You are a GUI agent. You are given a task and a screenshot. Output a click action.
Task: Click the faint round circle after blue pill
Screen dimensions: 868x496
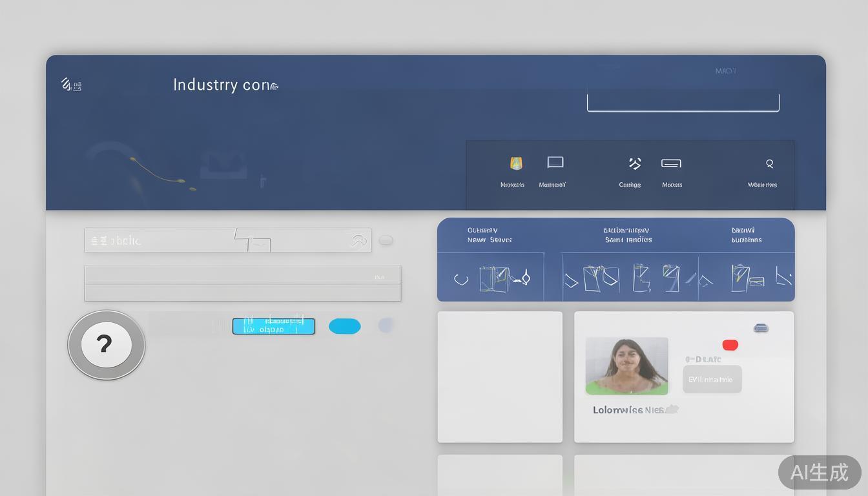coord(386,325)
